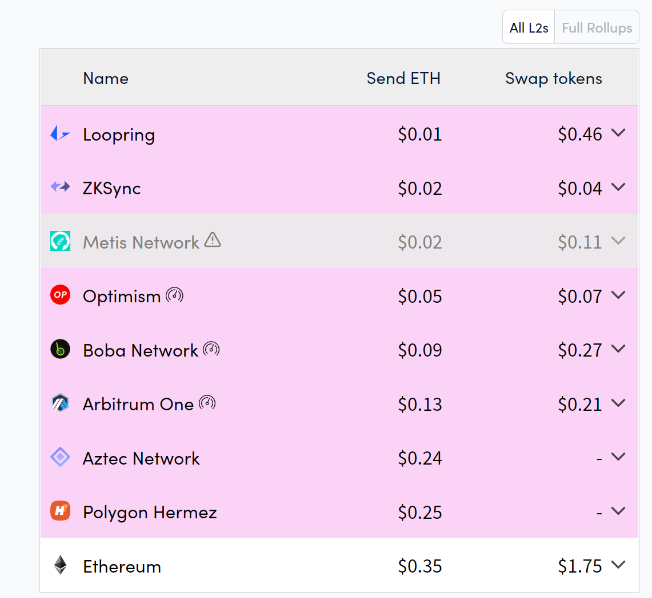Expand the Loopring row details

618,133
